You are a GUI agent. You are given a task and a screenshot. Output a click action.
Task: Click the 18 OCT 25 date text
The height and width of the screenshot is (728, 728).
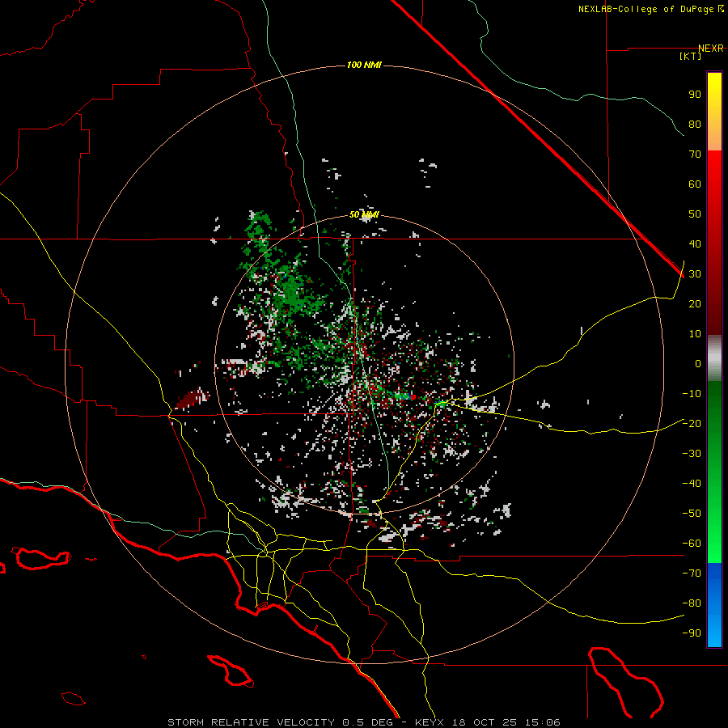[x=485, y=722]
